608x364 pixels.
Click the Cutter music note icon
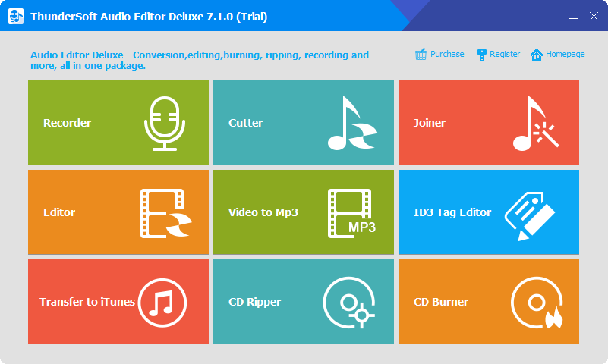pyautogui.click(x=352, y=123)
